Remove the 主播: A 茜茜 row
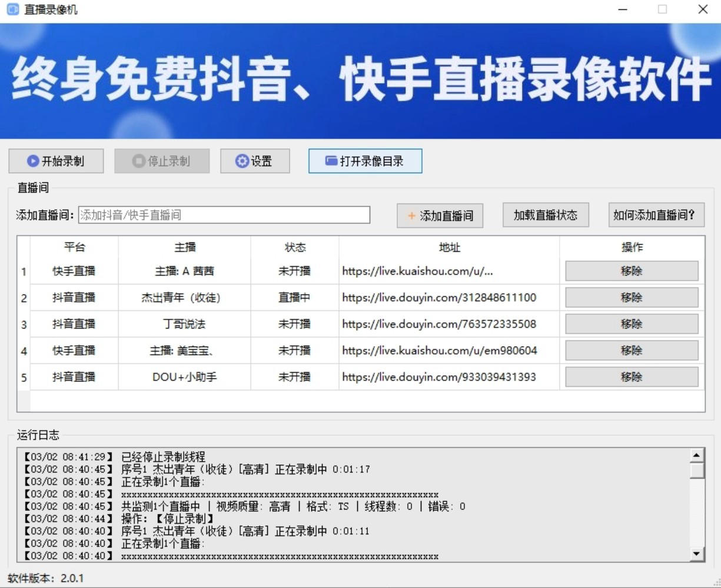This screenshot has width=721, height=588. 632,271
